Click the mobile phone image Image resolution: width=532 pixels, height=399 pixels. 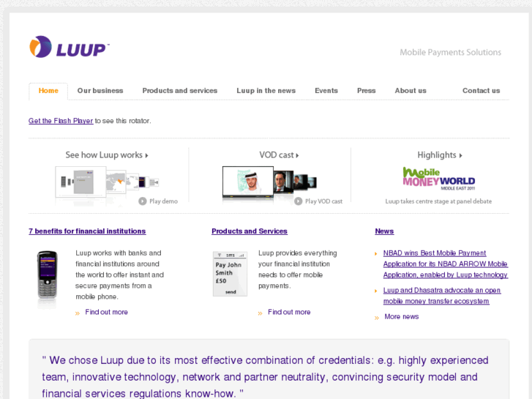point(47,275)
